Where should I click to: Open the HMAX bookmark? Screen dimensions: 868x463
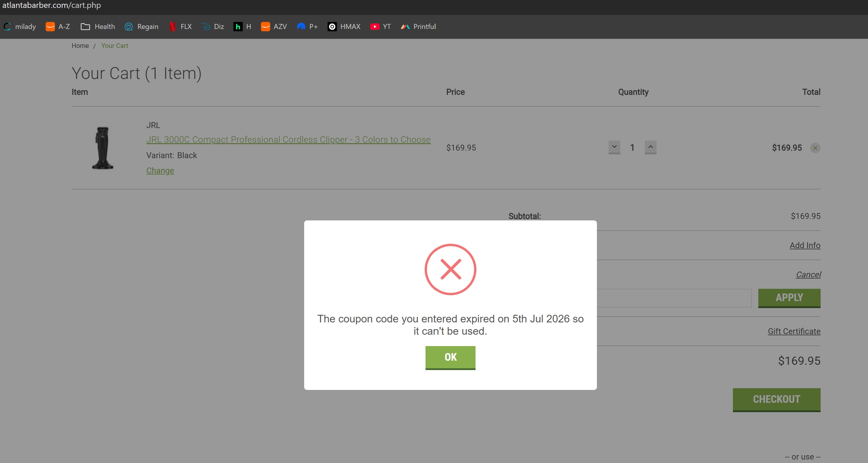(344, 27)
